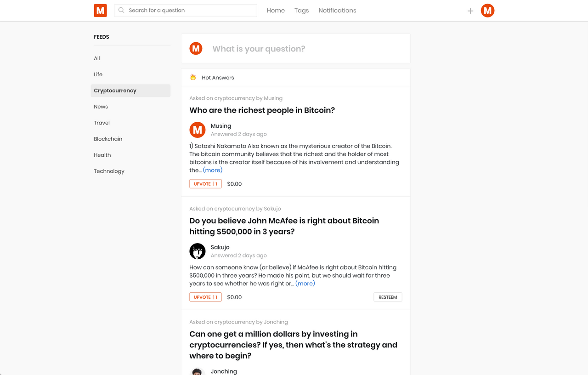
Task: Open the Tags menu item
Action: (301, 11)
